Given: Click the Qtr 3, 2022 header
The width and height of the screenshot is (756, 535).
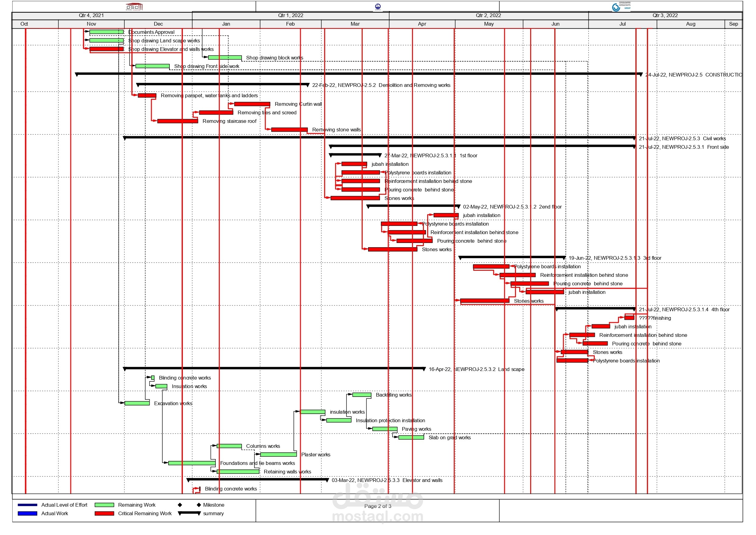Looking at the screenshot, I should 665,16.
